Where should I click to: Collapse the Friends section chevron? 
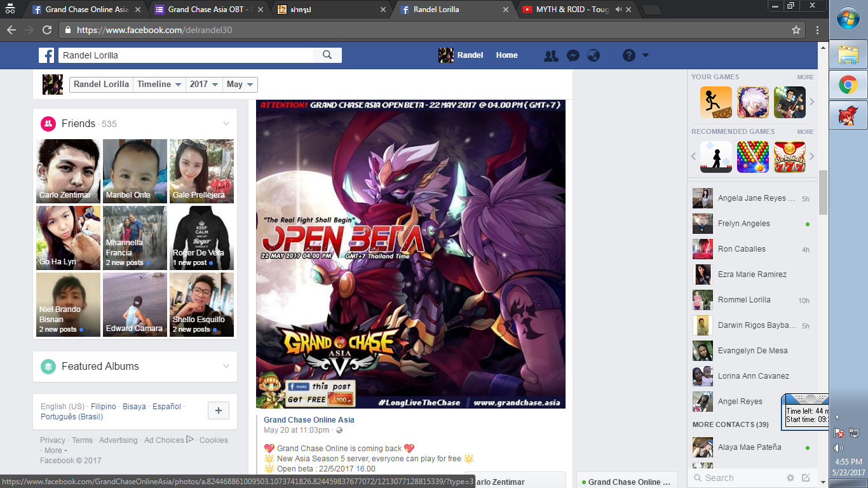[226, 123]
